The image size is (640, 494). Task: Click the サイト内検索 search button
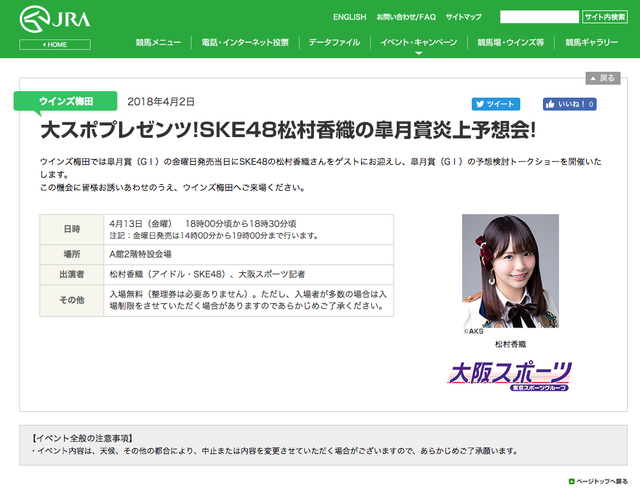coord(604,17)
